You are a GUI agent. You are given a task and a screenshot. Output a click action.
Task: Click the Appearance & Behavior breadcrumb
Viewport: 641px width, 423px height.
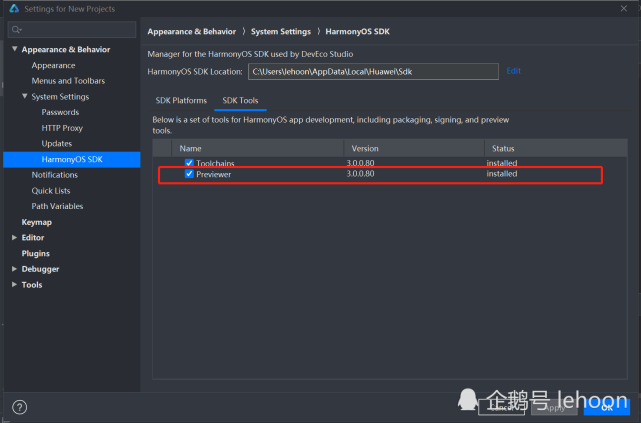[192, 31]
